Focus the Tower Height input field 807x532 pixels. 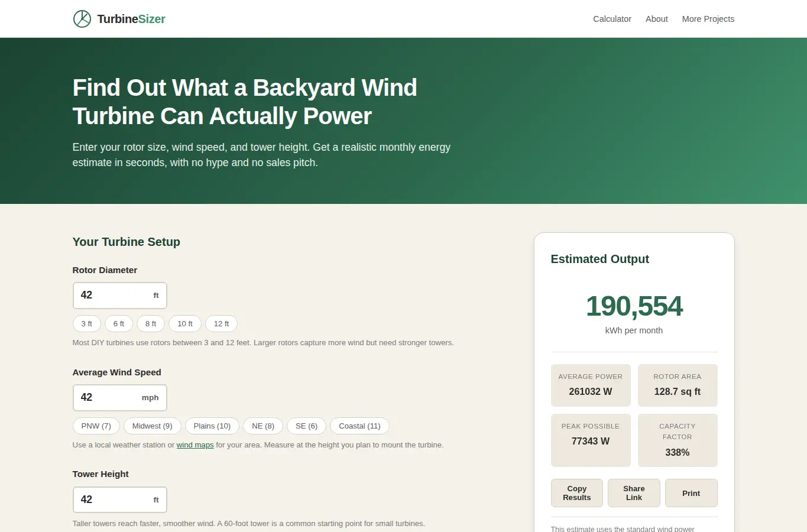click(x=120, y=500)
